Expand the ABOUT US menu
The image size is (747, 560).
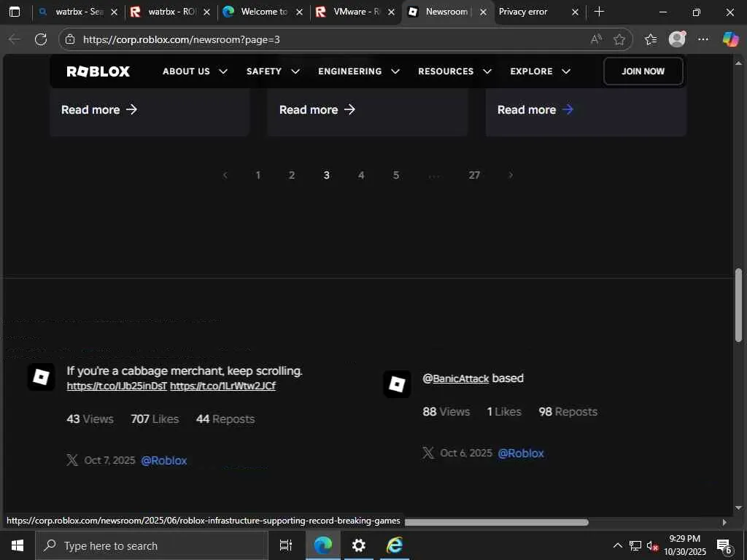tap(195, 71)
